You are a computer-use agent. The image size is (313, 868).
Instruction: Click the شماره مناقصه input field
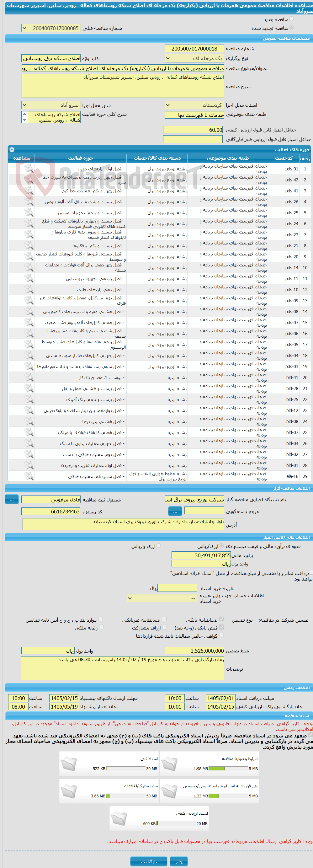tap(194, 49)
